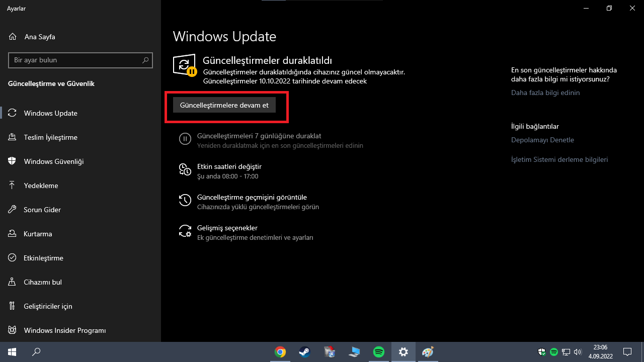
Task: Launch Steam from the taskbar
Action: 305,352
